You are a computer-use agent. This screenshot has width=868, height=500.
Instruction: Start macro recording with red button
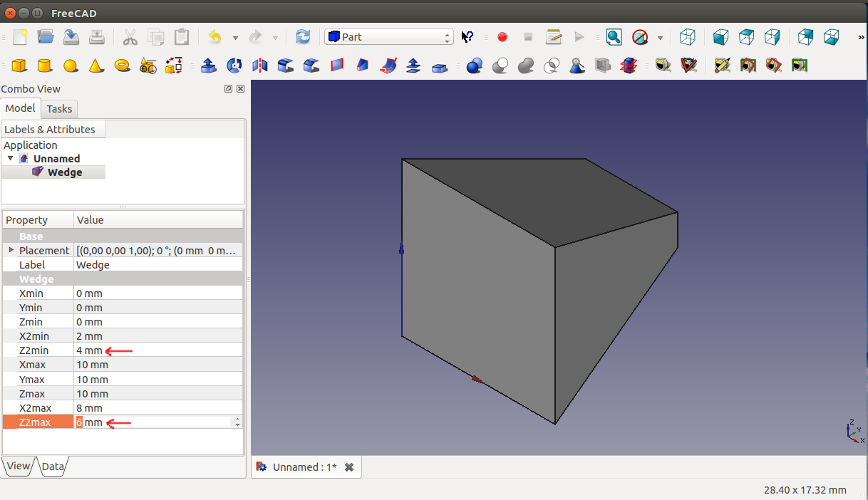click(x=502, y=37)
